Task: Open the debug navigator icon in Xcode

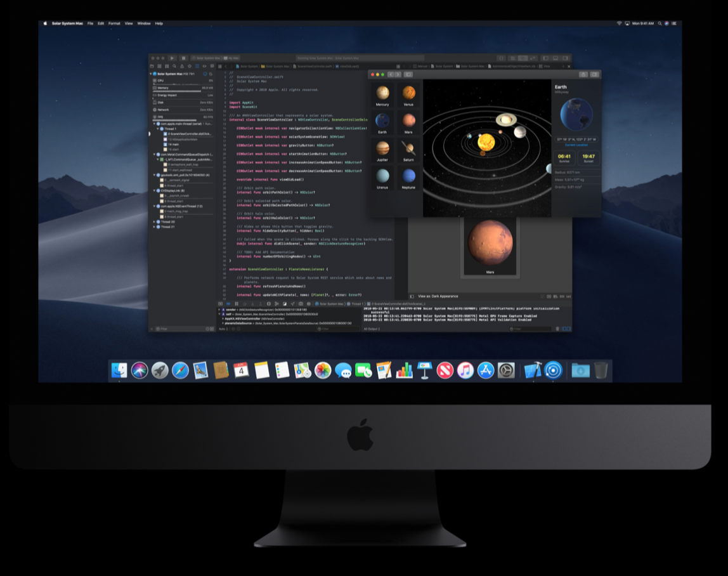Action: pos(197,67)
